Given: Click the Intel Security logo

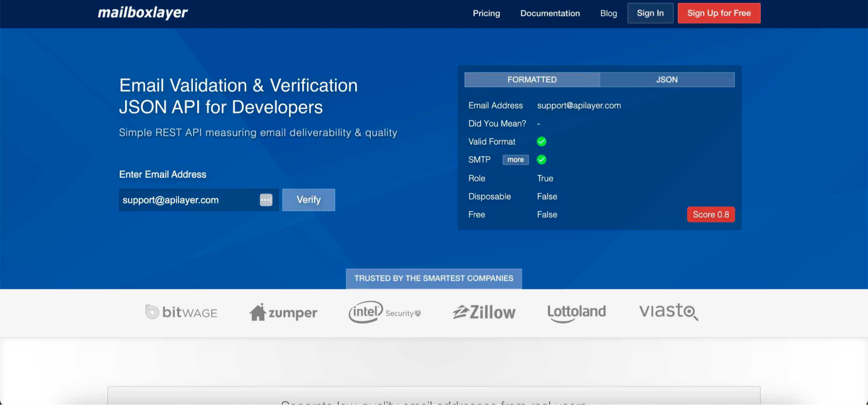Looking at the screenshot, I should [x=384, y=312].
